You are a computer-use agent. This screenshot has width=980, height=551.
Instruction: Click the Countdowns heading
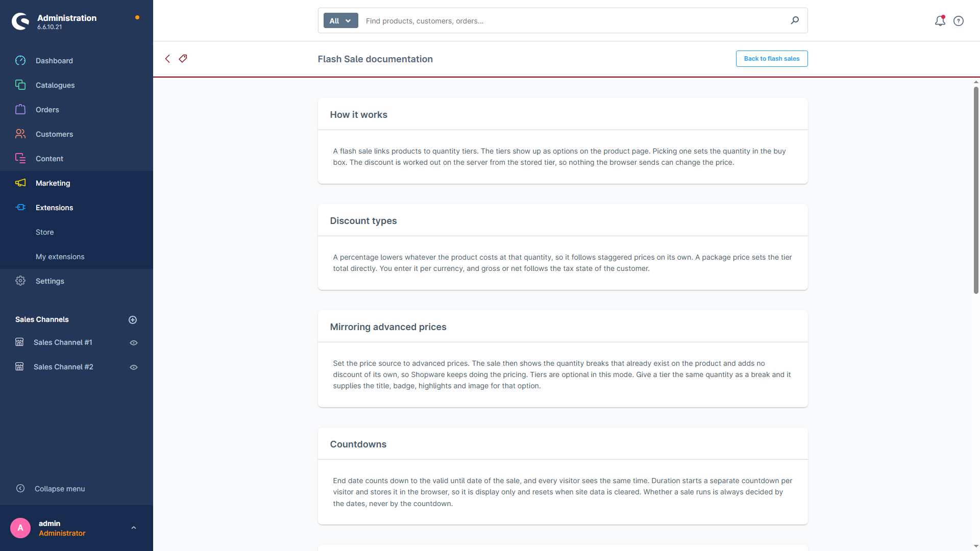coord(358,444)
